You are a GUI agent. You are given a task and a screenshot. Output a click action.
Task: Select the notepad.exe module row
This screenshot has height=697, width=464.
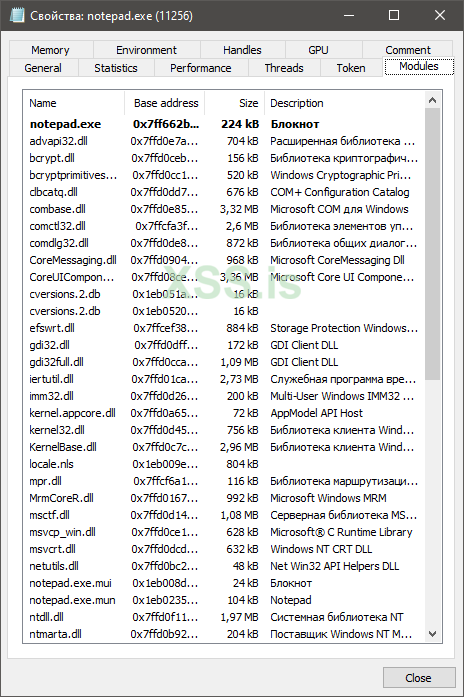click(224, 124)
